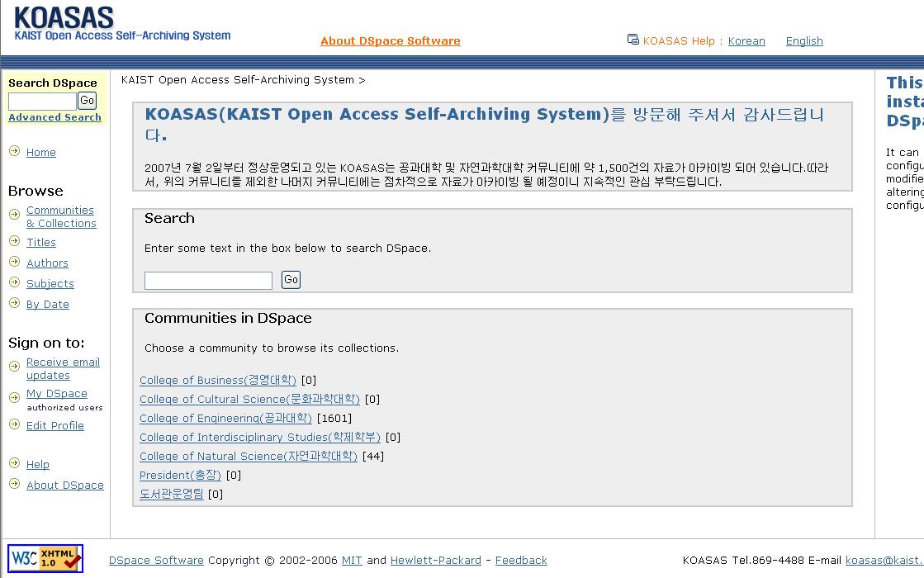Open the sidebar Help link
924x578 pixels.
click(x=38, y=464)
